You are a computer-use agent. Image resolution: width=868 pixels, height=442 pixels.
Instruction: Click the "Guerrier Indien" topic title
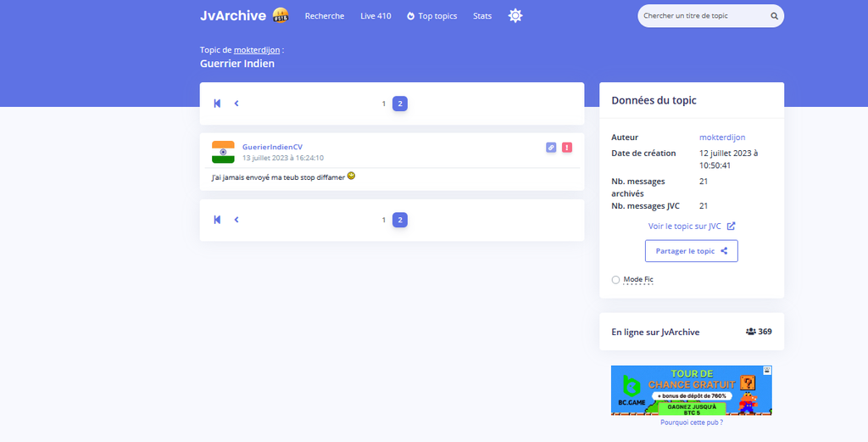[x=237, y=64]
